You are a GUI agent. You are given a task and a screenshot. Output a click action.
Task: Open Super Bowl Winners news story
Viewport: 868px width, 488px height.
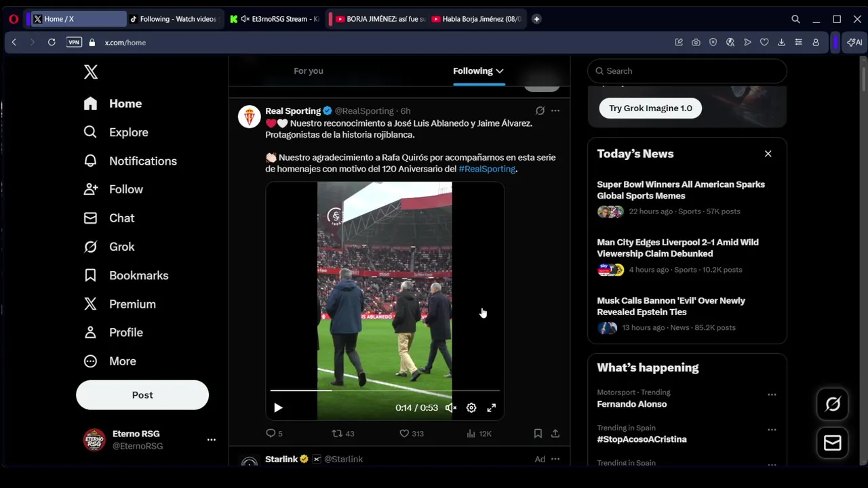pyautogui.click(x=687, y=197)
